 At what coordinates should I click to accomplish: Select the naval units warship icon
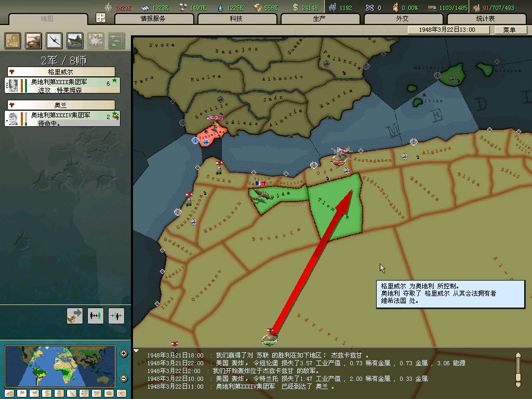(x=75, y=41)
